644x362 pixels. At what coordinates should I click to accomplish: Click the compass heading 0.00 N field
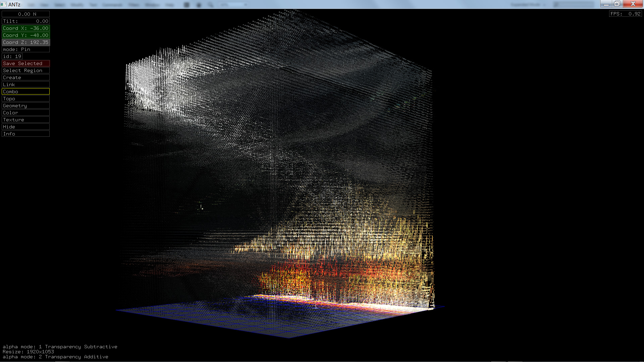(26, 14)
